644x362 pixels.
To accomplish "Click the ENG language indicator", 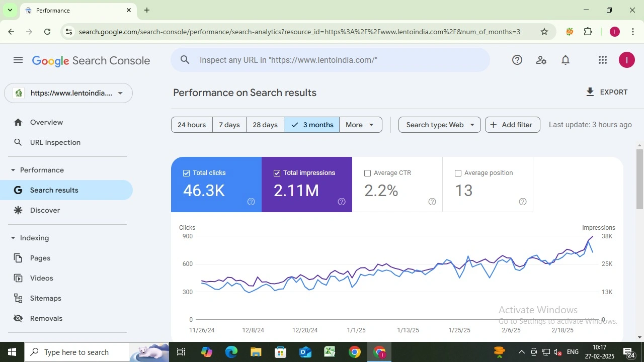I will coord(573,352).
